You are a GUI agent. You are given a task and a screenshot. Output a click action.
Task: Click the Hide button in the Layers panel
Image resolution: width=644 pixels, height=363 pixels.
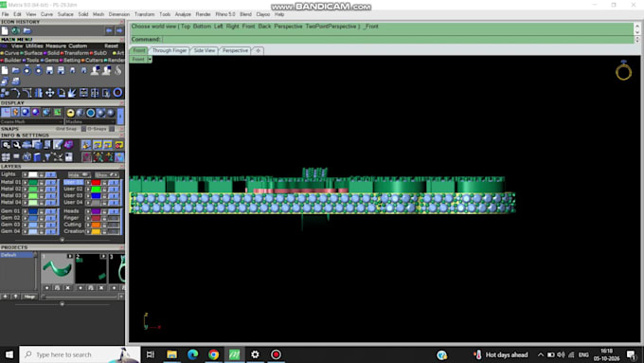coord(79,174)
